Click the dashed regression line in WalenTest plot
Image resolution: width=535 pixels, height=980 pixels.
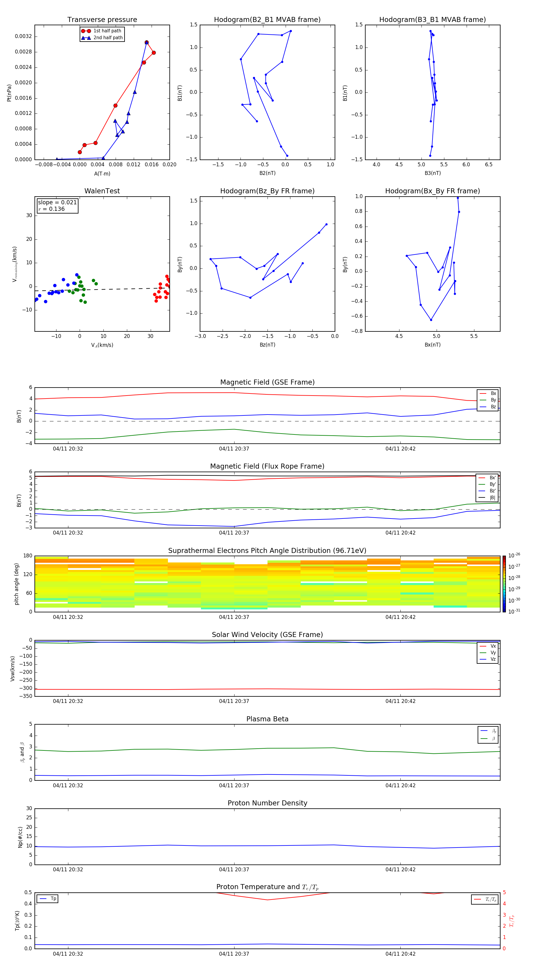[102, 289]
